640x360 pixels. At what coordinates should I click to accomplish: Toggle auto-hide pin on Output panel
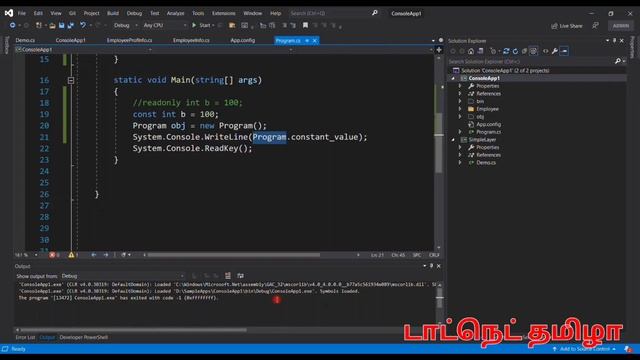coord(431,266)
